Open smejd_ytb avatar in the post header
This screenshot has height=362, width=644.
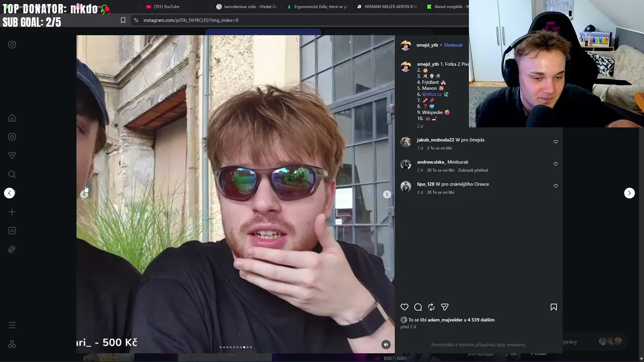(406, 45)
